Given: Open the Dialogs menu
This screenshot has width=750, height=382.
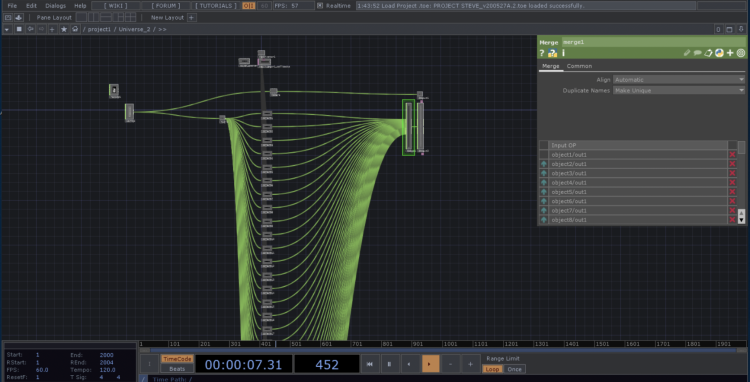Looking at the screenshot, I should (55, 6).
